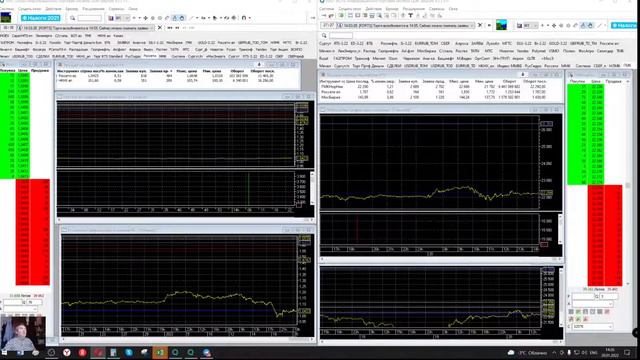Screen dimensions: 640x360
Task: Open the timeframe dropdown in left toolbar
Action: tap(122, 18)
